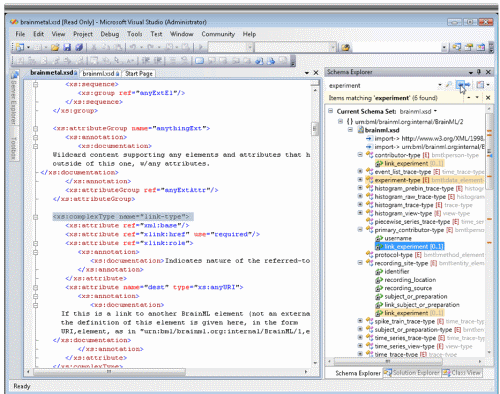The width and height of the screenshot is (500, 394).
Task: Expand the event_list_trace-type node
Action: pos(360,171)
